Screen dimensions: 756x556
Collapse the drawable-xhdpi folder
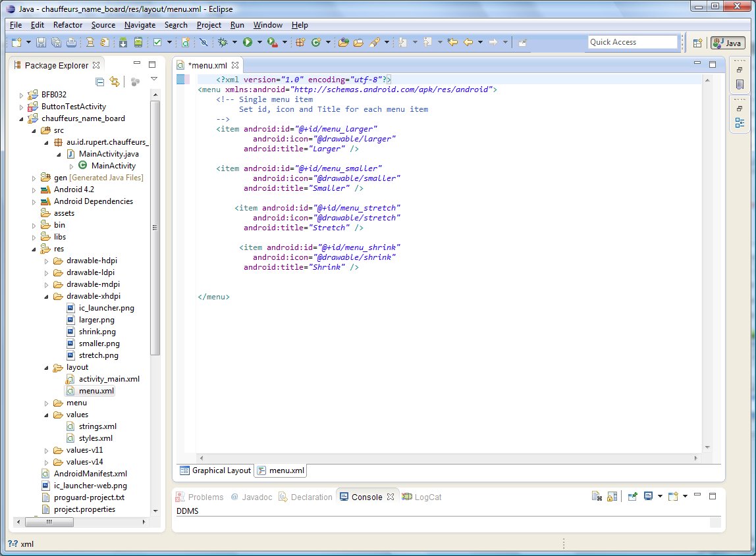(x=46, y=297)
